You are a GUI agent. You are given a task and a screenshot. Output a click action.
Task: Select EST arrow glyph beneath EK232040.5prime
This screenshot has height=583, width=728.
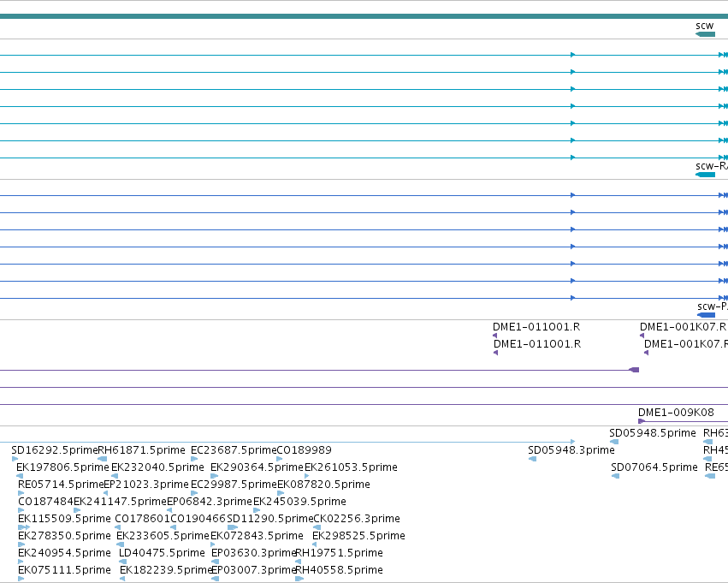tap(115, 476)
